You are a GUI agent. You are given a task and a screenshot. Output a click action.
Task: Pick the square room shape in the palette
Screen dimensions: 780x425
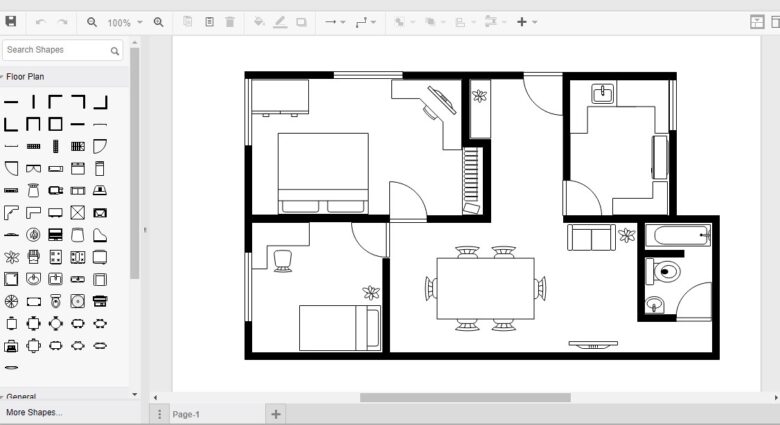(55, 124)
